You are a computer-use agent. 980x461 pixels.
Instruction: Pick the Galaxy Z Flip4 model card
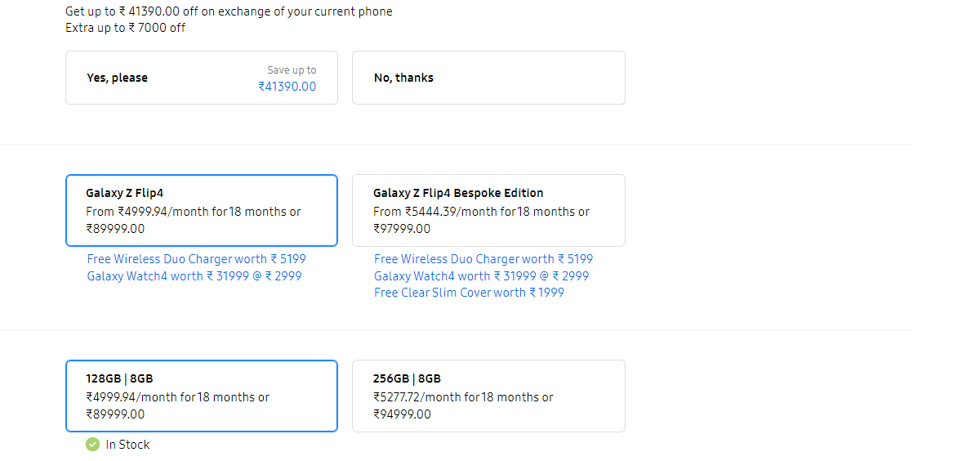[201, 210]
